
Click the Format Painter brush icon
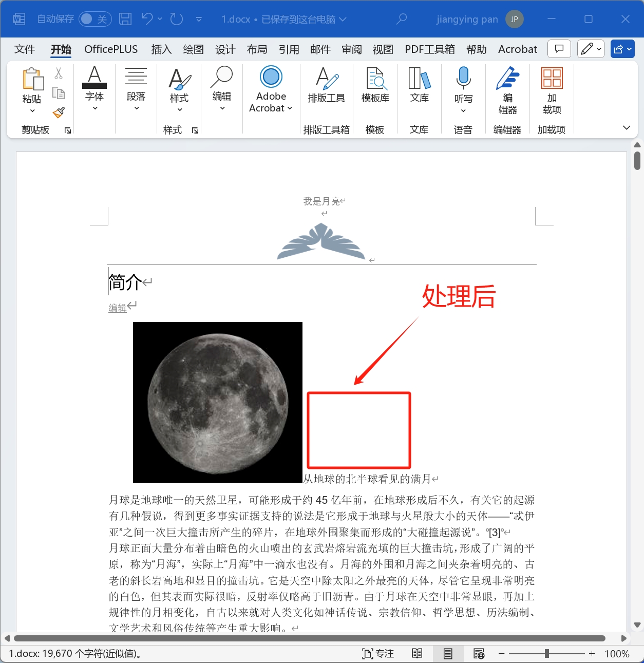click(59, 112)
